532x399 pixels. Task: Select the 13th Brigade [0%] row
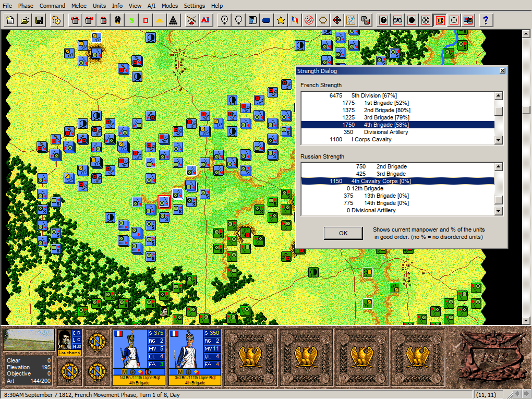point(397,196)
